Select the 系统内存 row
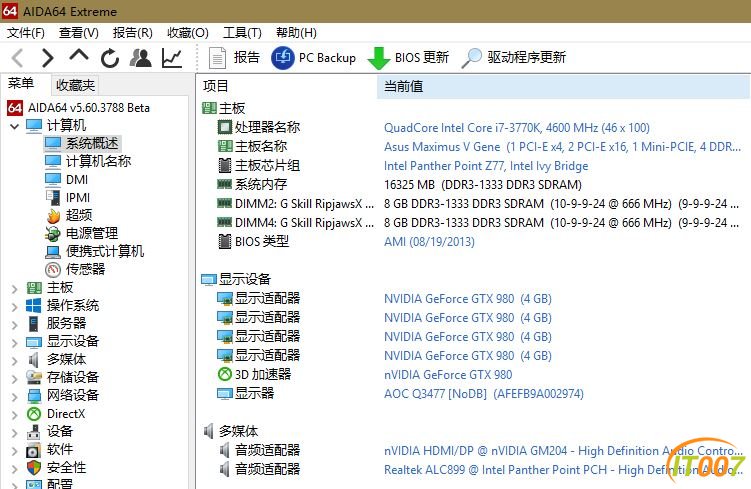The width and height of the screenshot is (751, 489). 473,184
